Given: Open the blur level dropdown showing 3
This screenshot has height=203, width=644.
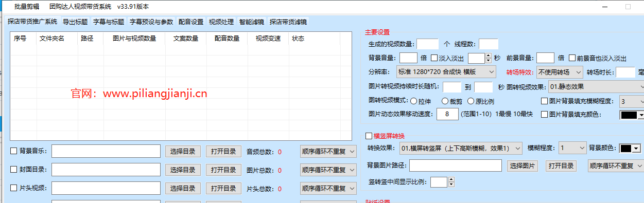Looking at the screenshot, I should pyautogui.click(x=631, y=101).
